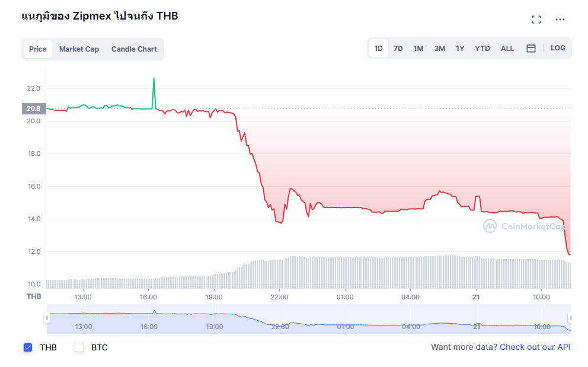
Task: Click the 22.0 value on the price axis
Action: click(x=33, y=88)
